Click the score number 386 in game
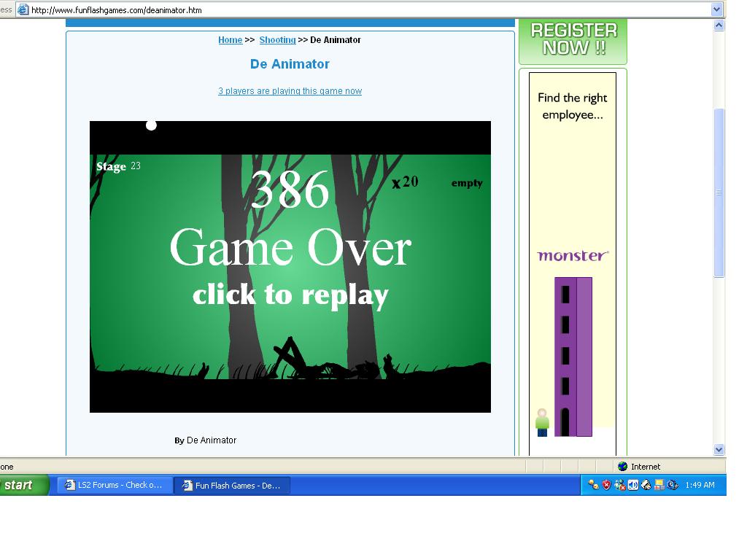 coord(290,190)
